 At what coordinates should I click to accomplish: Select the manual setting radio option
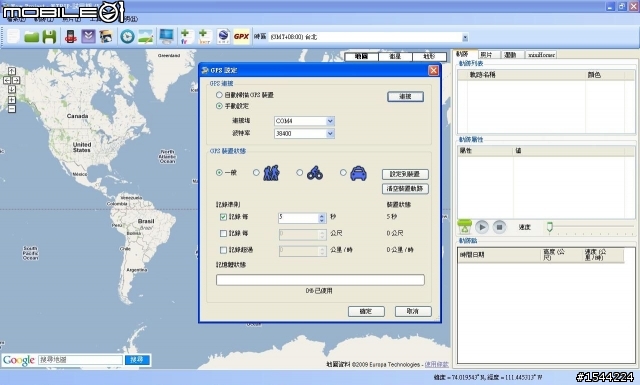tap(219, 106)
